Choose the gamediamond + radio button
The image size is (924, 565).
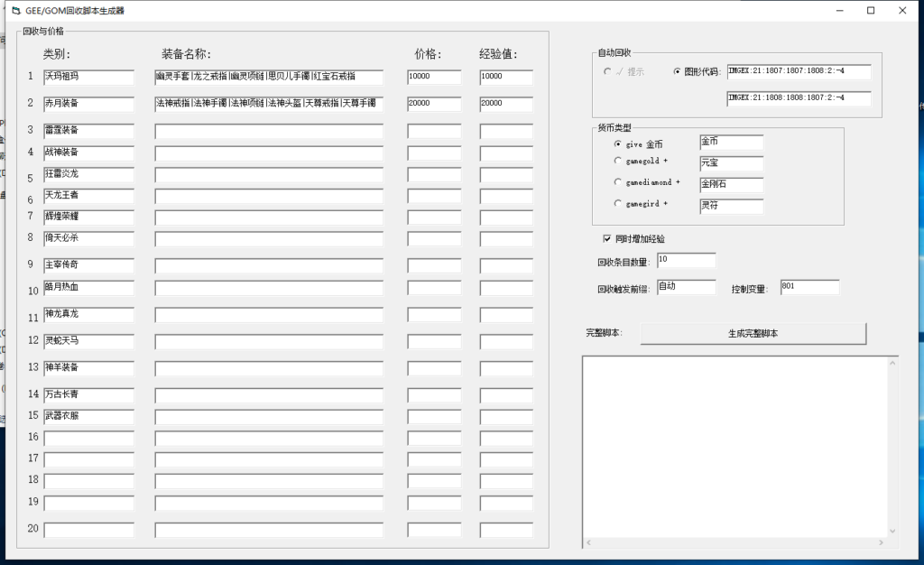point(618,182)
